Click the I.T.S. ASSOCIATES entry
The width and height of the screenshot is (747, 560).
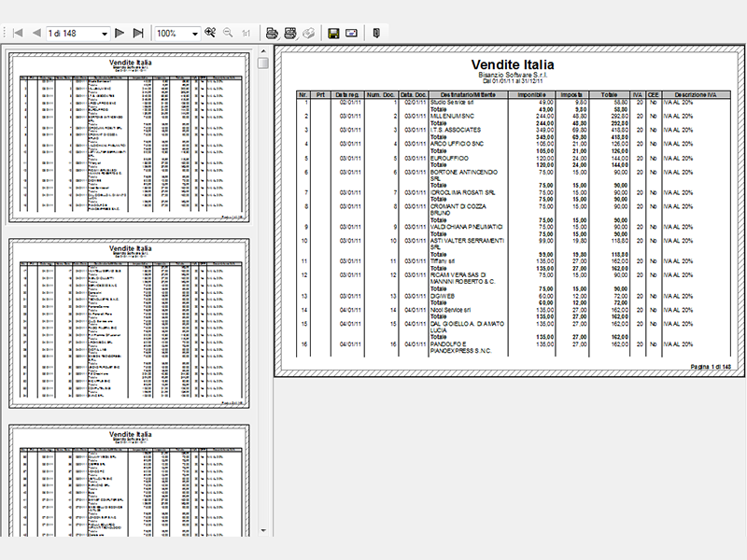click(x=456, y=130)
